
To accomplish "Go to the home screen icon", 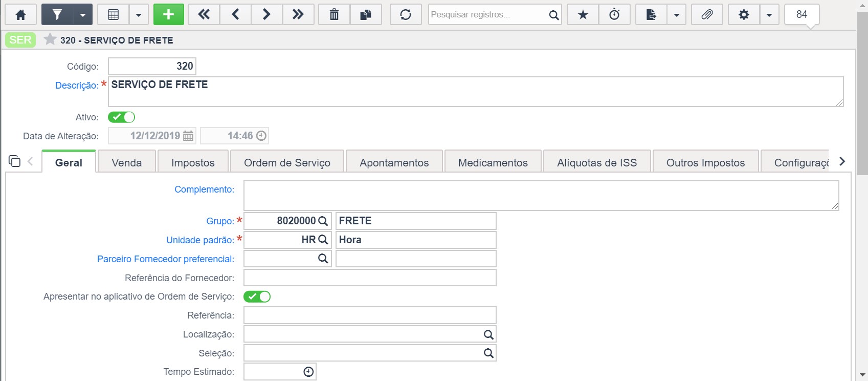I will click(x=21, y=15).
